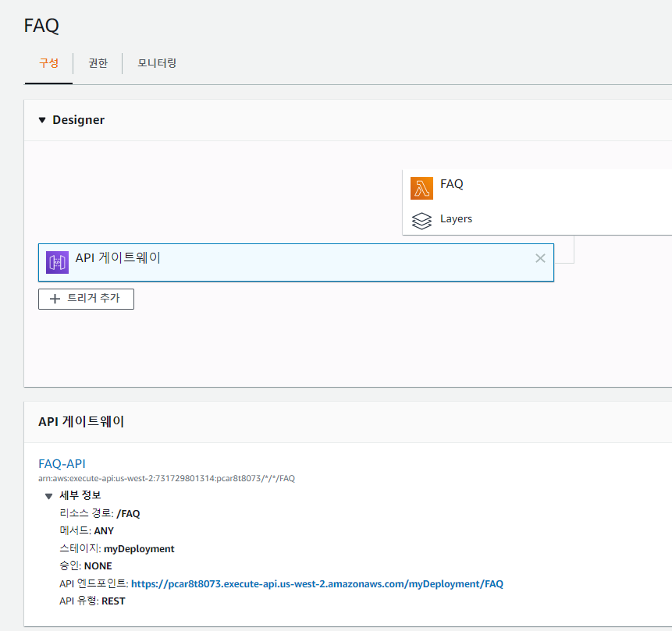Click the 스테이지: myDeployment line

tap(117, 549)
